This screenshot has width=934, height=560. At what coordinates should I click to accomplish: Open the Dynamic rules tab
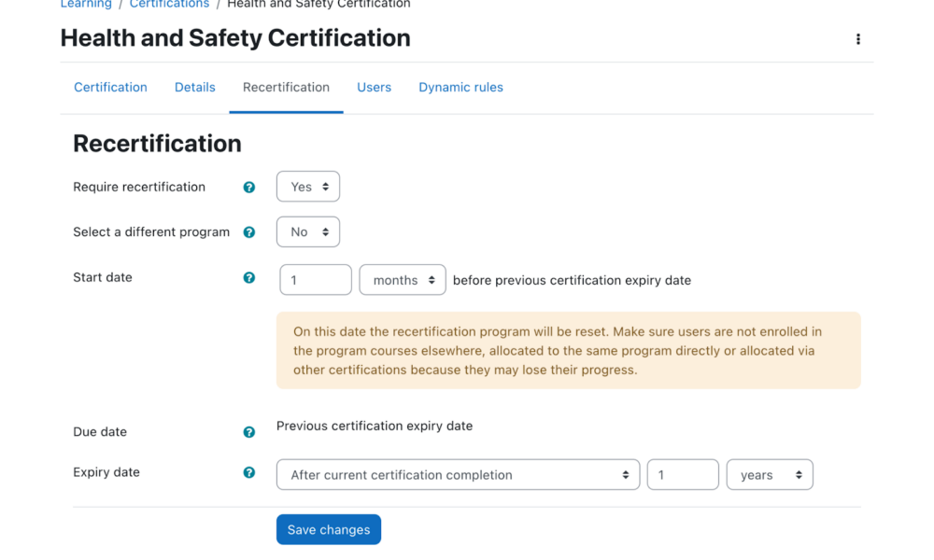point(460,87)
